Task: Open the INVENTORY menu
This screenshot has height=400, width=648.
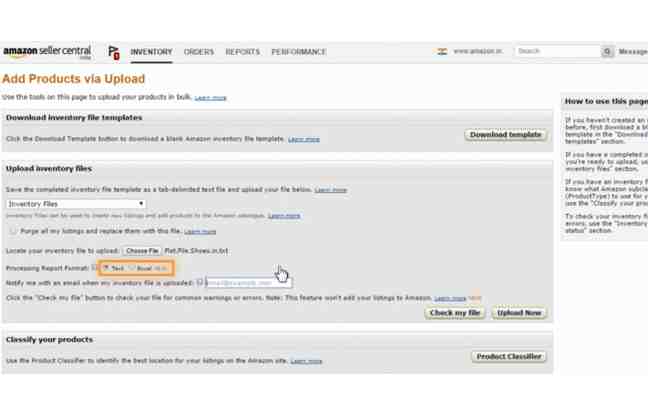Action: click(x=151, y=52)
